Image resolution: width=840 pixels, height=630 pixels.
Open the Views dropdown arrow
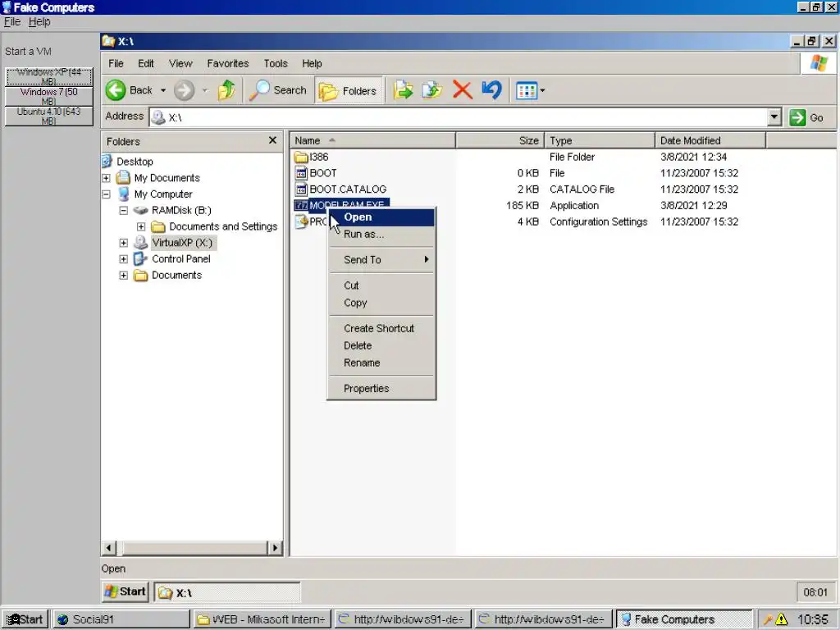pyautogui.click(x=543, y=90)
